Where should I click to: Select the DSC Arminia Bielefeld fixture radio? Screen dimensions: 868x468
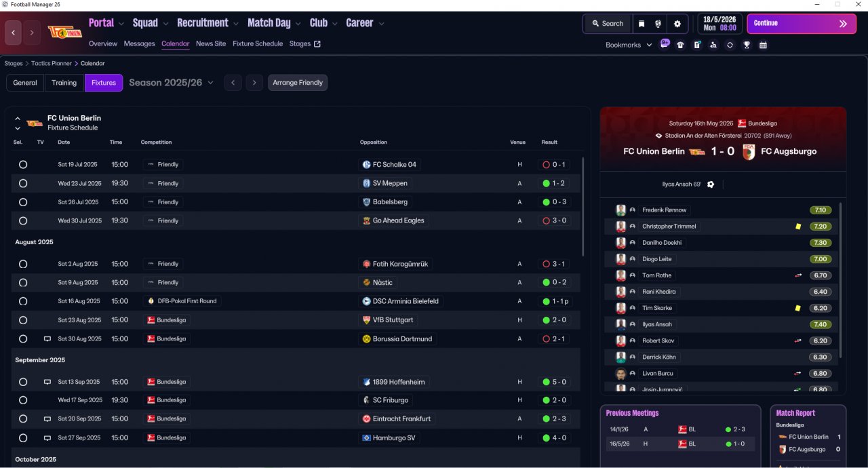point(23,301)
